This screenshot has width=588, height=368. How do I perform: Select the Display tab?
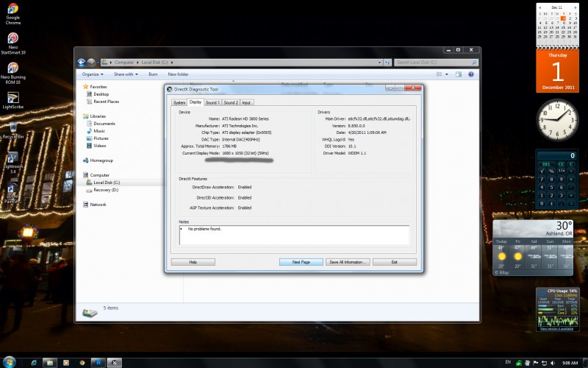coord(196,102)
